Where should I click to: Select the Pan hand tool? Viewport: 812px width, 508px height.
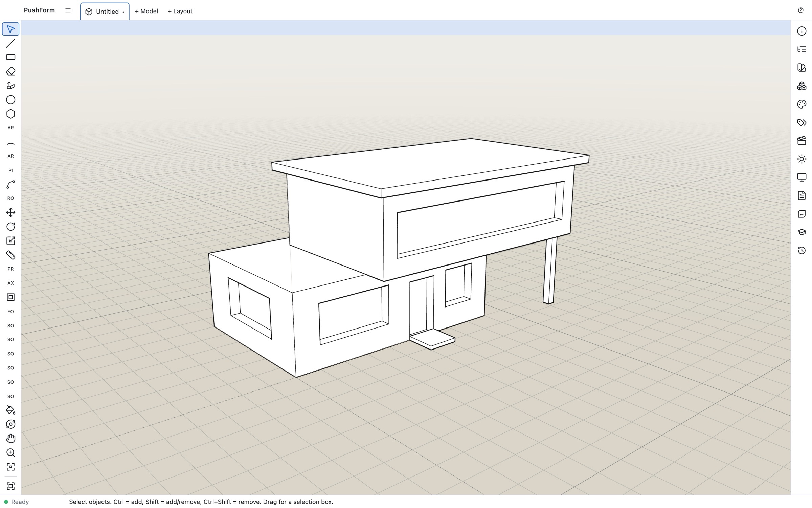(10, 439)
